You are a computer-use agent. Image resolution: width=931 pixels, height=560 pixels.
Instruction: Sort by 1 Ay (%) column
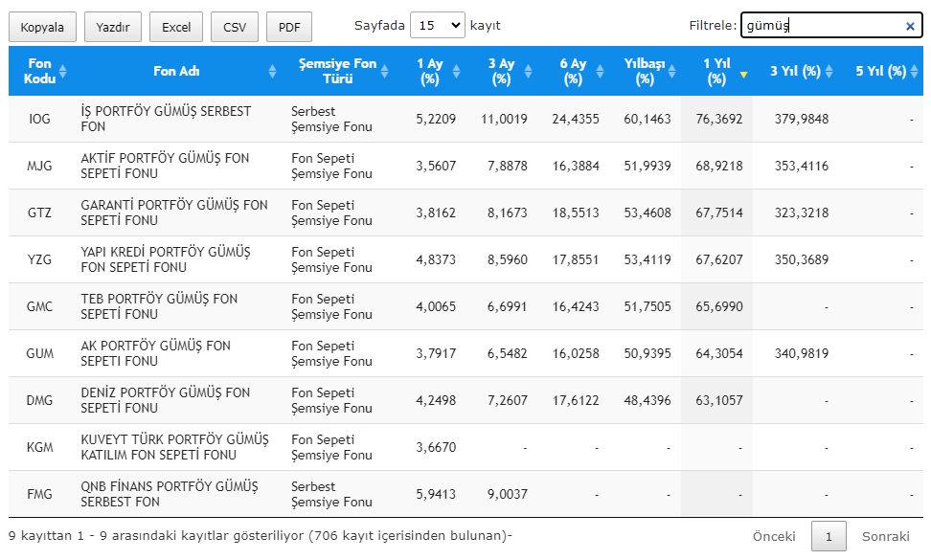point(432,71)
